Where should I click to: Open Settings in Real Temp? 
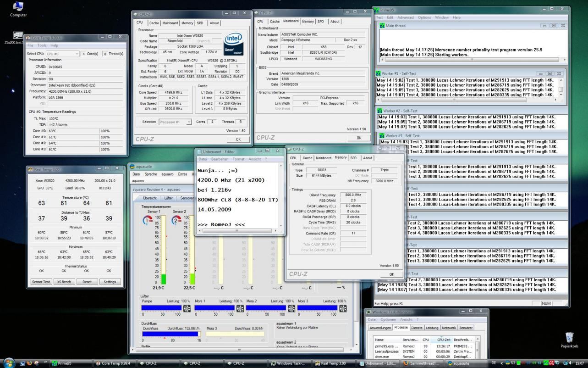click(110, 282)
